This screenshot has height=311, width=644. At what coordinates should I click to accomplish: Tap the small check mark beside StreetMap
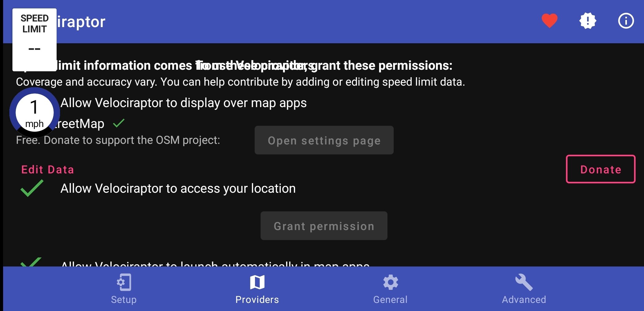pyautogui.click(x=119, y=124)
